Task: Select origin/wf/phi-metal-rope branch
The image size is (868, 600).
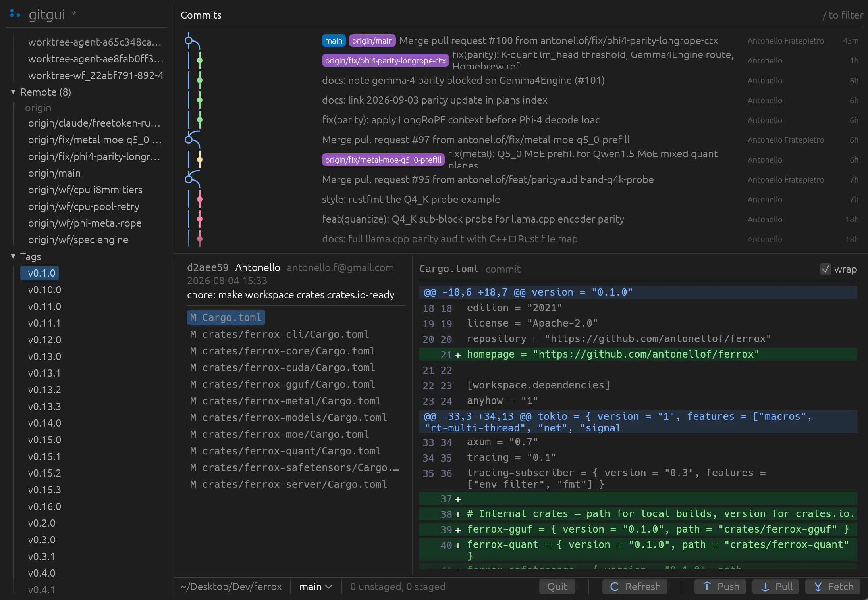Action: click(85, 223)
